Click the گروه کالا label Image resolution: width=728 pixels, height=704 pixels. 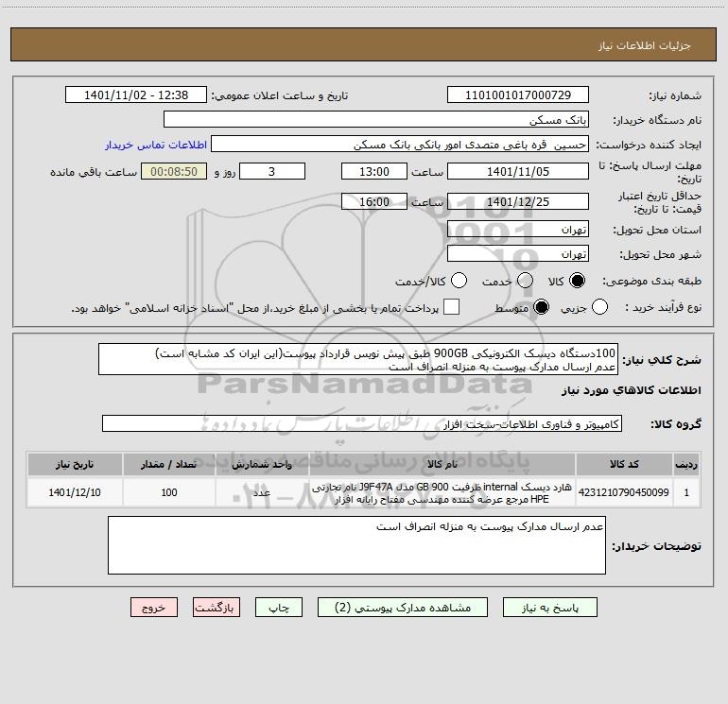point(676,424)
